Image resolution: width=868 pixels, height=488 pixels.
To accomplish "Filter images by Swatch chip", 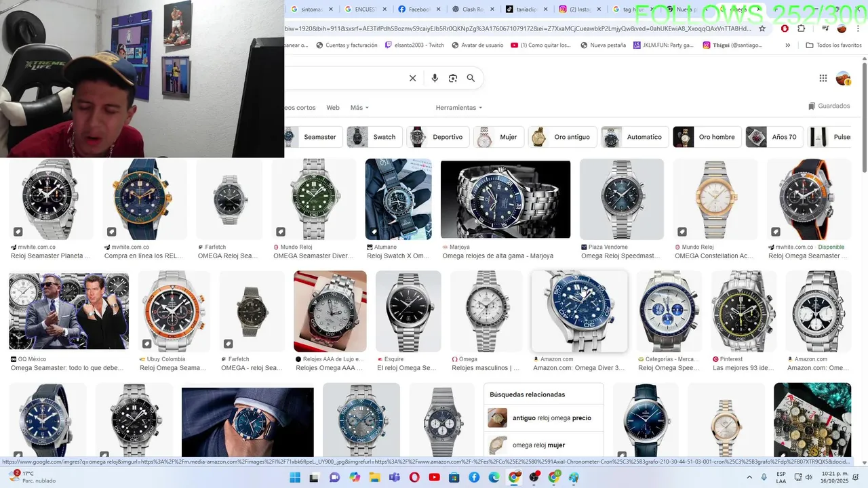I will click(374, 137).
